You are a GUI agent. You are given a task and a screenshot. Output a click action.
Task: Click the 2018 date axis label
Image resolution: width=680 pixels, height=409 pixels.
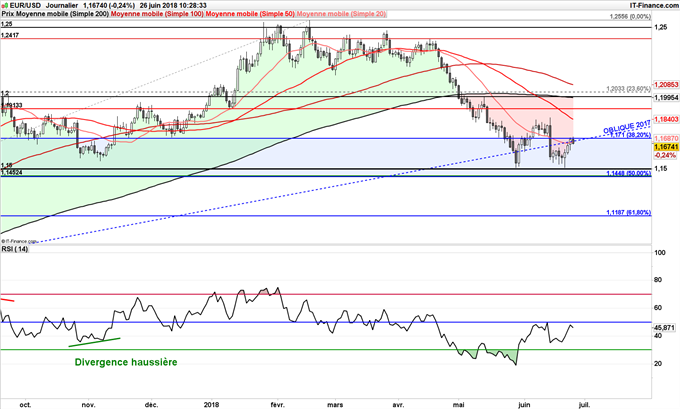click(x=211, y=405)
